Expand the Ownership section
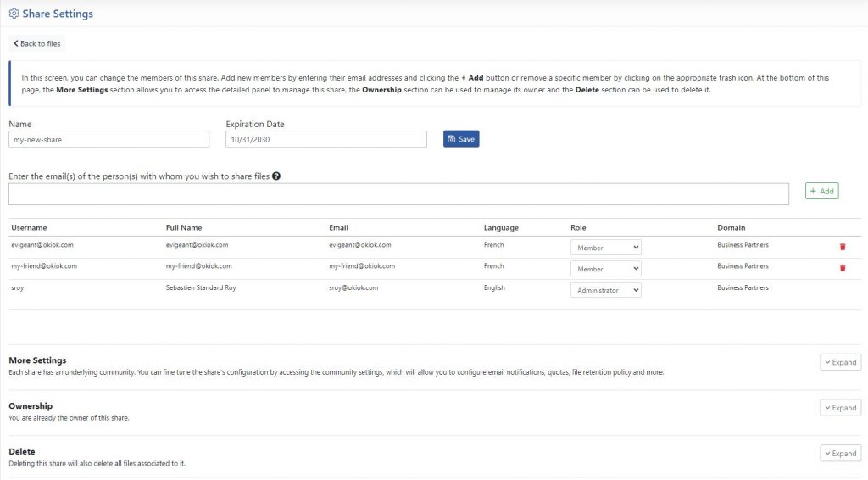The image size is (868, 480). pyautogui.click(x=840, y=407)
